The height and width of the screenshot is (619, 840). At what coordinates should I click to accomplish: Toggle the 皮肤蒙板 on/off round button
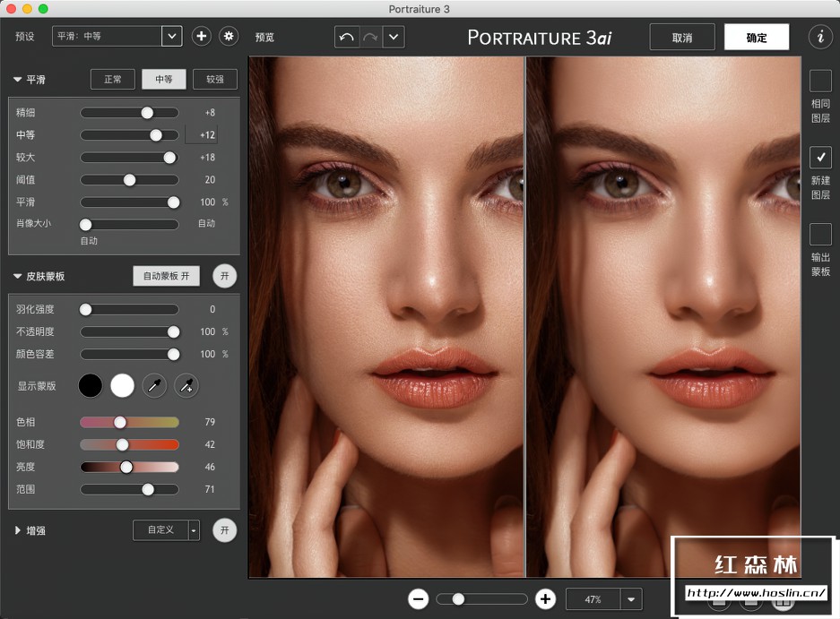pos(224,276)
